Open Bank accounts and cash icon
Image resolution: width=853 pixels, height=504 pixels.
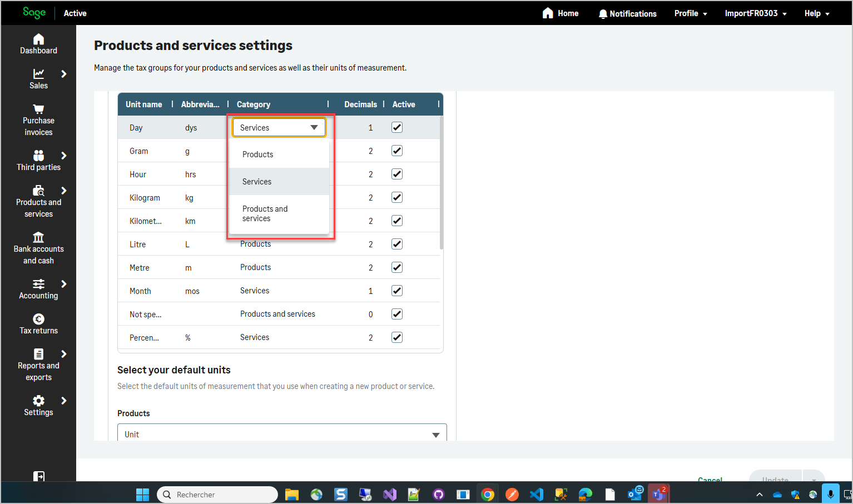point(38,237)
